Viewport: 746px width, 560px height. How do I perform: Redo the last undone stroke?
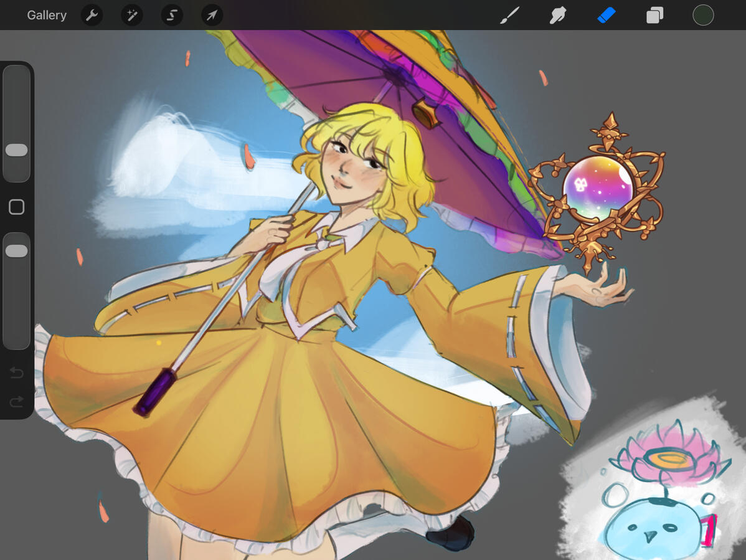17,402
